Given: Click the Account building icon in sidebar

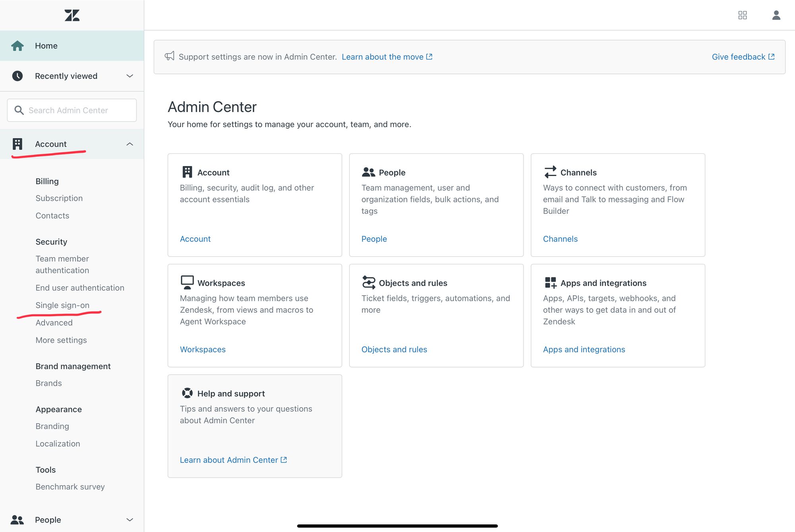Looking at the screenshot, I should tap(17, 144).
